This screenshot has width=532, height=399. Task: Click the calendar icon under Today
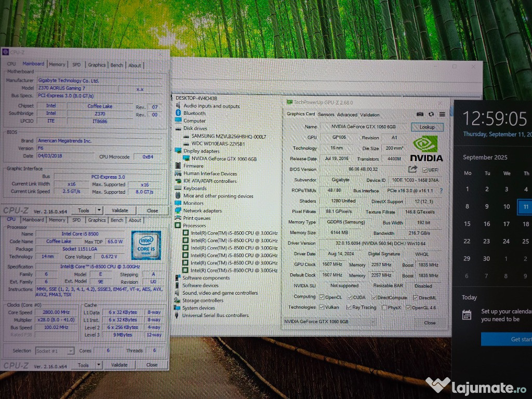coord(467,315)
